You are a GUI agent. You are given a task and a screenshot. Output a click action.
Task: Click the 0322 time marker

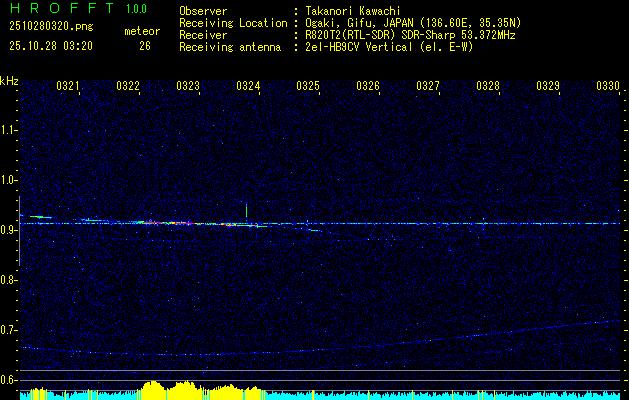(x=128, y=86)
